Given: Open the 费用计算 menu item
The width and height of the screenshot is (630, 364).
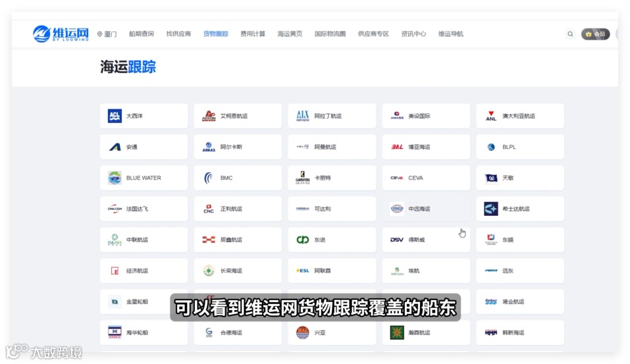Looking at the screenshot, I should pos(252,34).
